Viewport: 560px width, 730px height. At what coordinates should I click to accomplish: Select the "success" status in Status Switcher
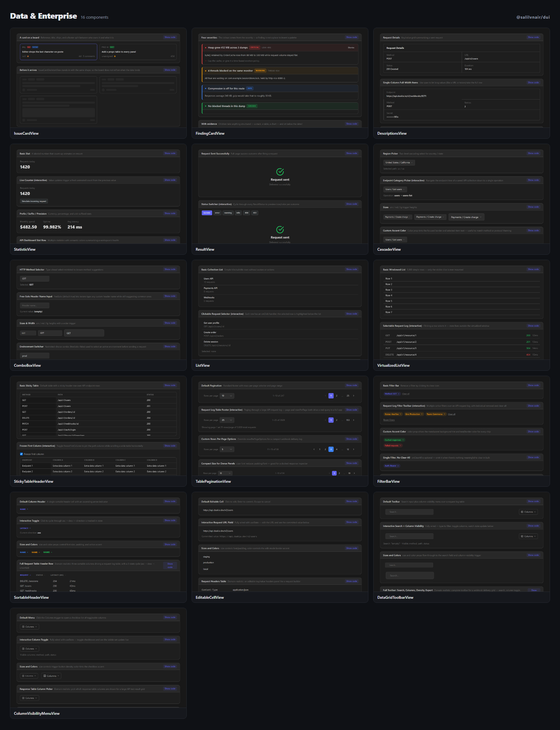pos(207,212)
